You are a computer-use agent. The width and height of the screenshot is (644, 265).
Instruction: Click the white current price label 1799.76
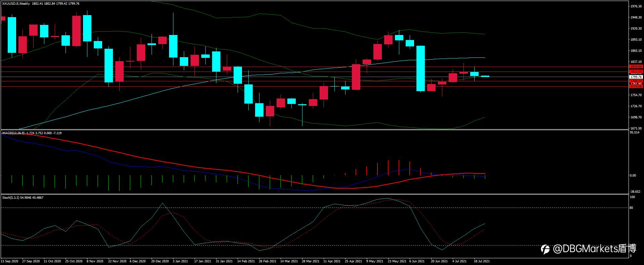click(x=636, y=77)
